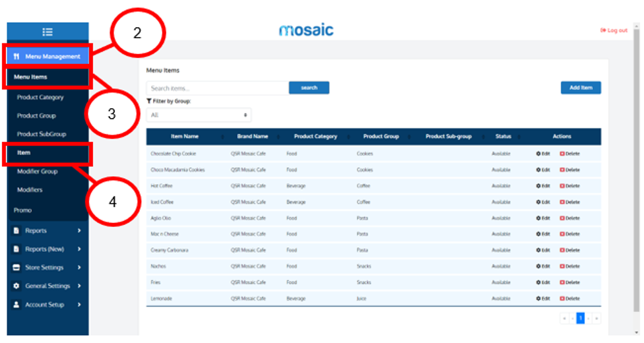This screenshot has width=644, height=343.
Task: Toggle the sidebar hamburger list icon
Action: pyautogui.click(x=48, y=32)
